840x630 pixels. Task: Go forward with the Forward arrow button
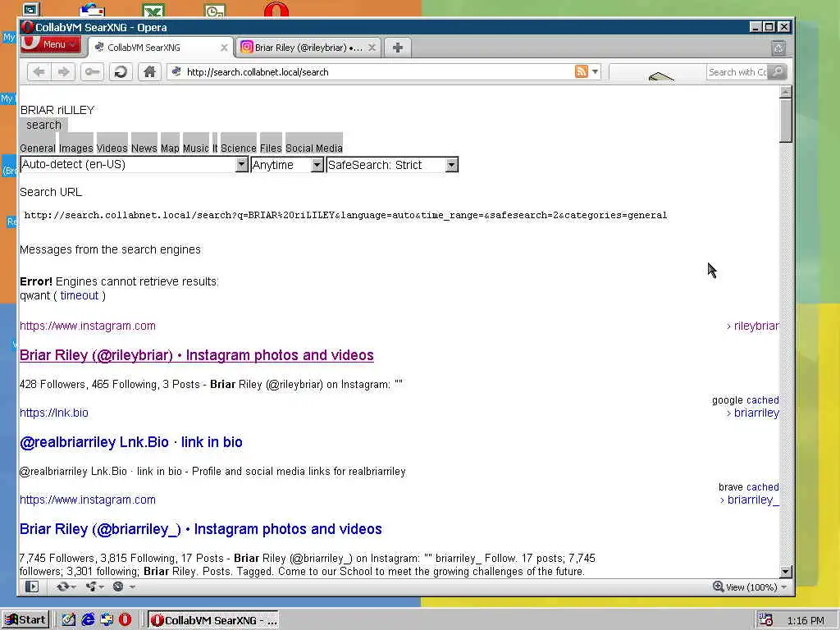pyautogui.click(x=63, y=72)
